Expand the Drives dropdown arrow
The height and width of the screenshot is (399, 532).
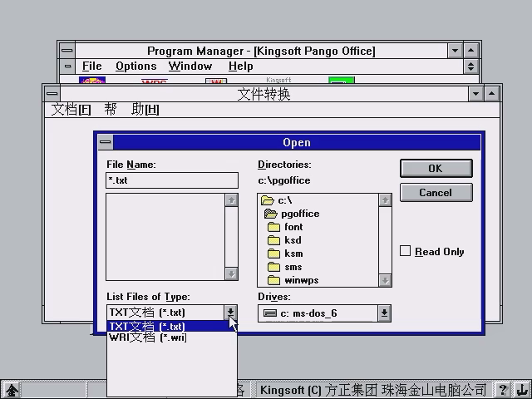coord(384,313)
